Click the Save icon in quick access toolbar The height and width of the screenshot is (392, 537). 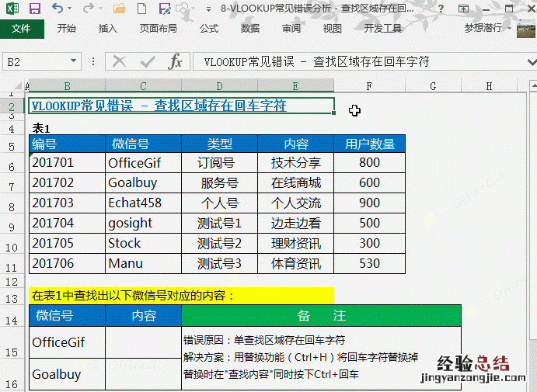click(35, 9)
